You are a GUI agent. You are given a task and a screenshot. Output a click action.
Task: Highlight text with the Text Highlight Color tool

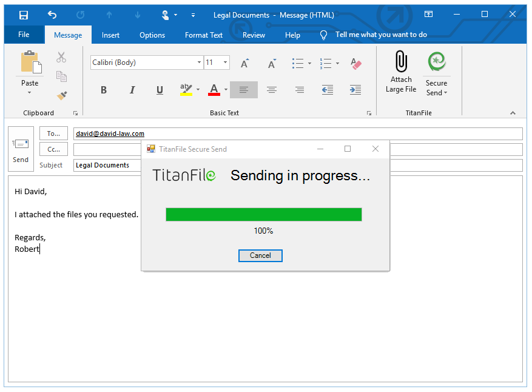pyautogui.click(x=186, y=90)
